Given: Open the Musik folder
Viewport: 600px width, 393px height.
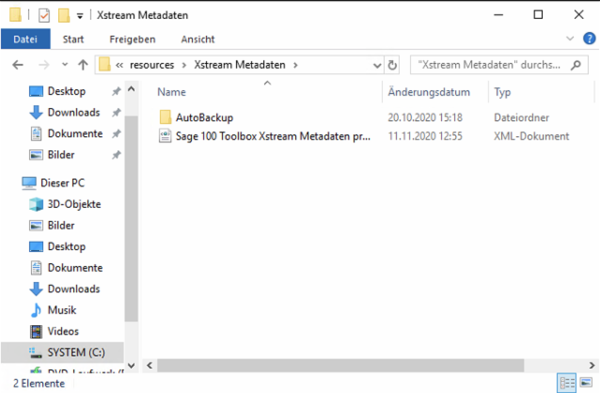Looking at the screenshot, I should tap(62, 310).
